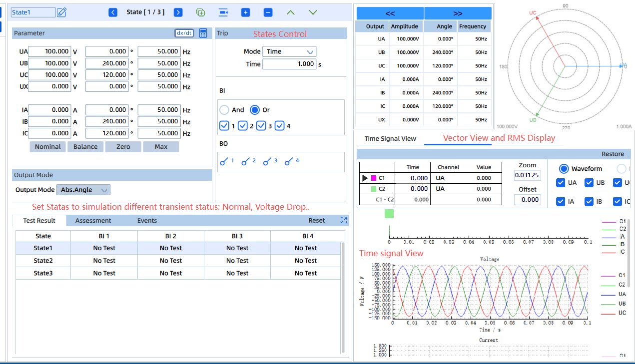
Task: Remove state with the minus icon
Action: 268,12
